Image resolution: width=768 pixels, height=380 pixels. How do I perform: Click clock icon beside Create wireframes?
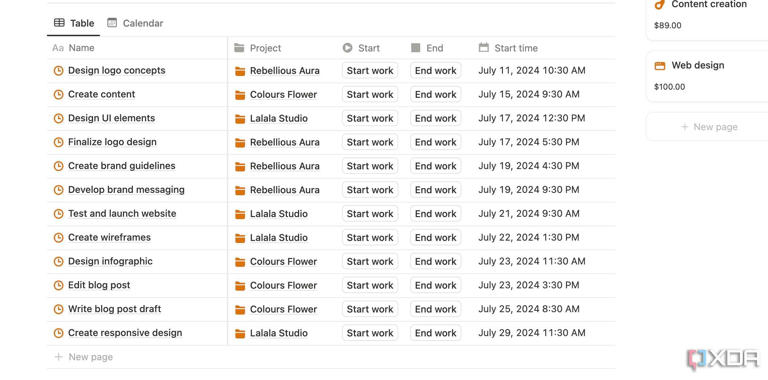point(58,238)
